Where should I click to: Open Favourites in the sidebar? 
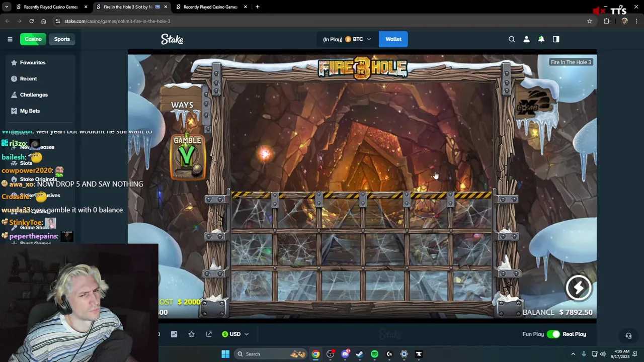coord(33,62)
